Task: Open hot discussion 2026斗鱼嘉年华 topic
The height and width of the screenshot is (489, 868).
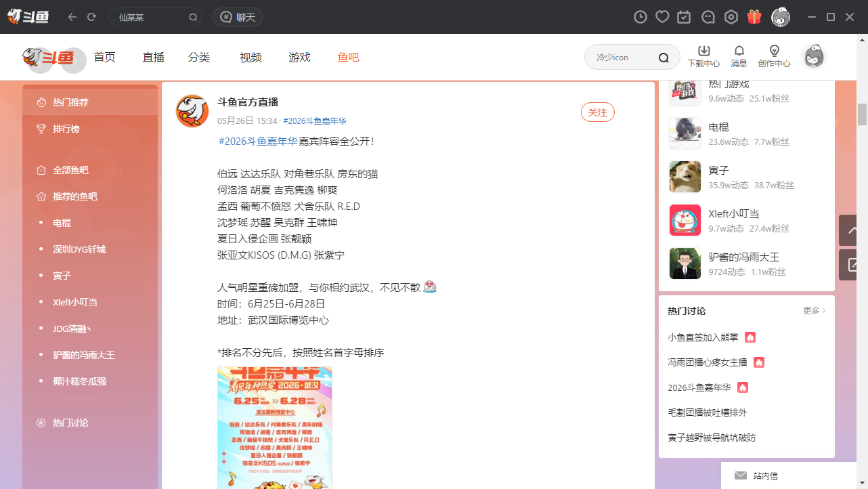Action: point(699,387)
